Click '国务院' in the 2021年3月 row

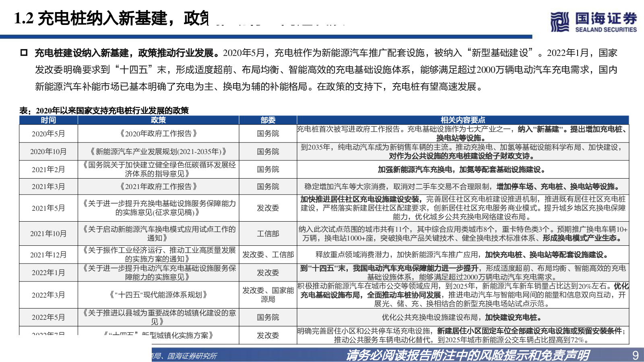(x=268, y=187)
